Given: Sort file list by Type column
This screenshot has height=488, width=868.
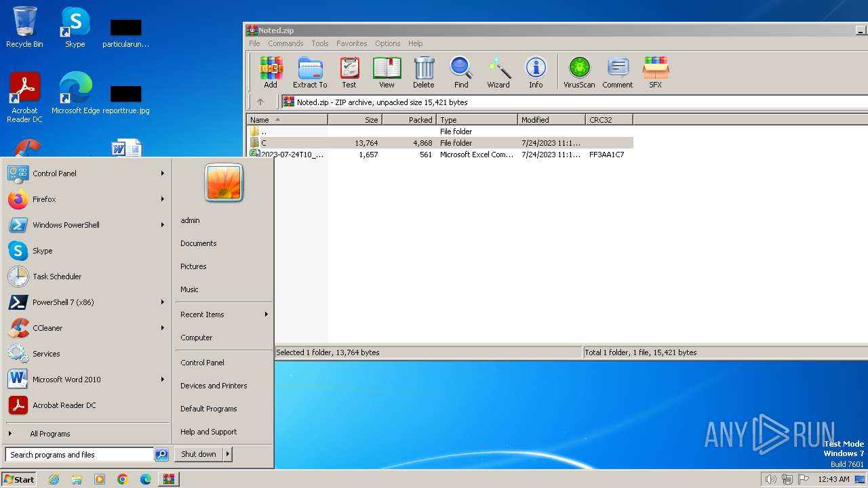Looking at the screenshot, I should 477,120.
